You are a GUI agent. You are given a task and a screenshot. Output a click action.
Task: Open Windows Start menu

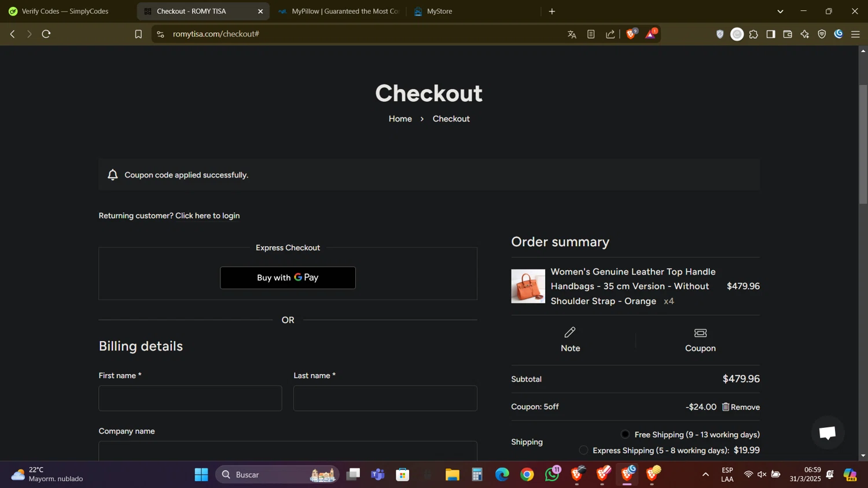point(201,475)
